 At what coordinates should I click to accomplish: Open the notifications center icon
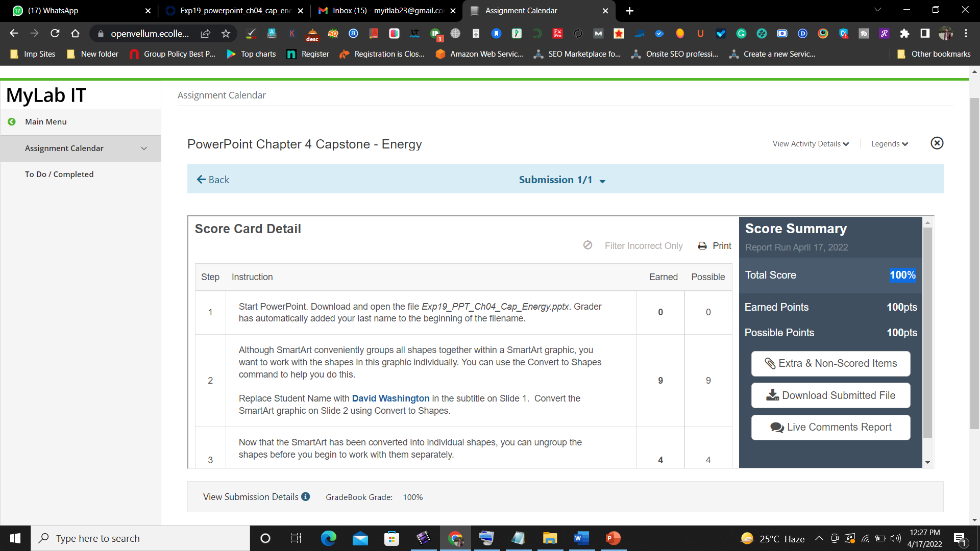960,539
